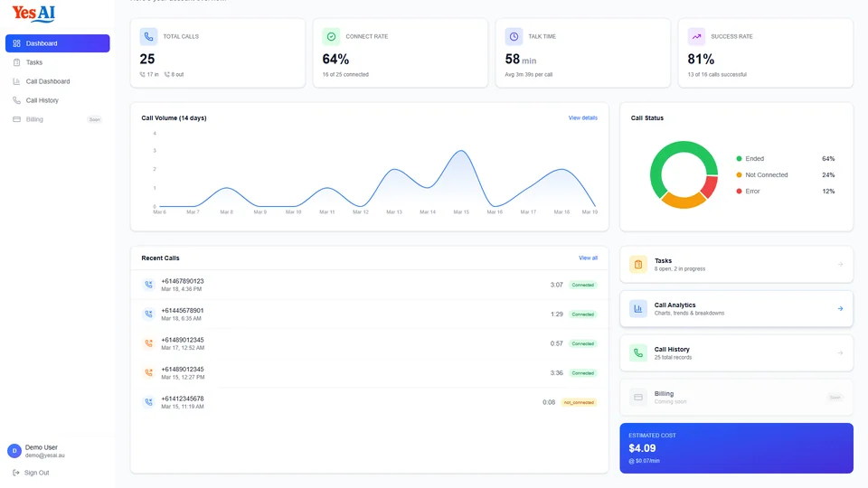Select phone number +61445678901
Image resolution: width=868 pixels, height=488 pixels.
pos(182,310)
